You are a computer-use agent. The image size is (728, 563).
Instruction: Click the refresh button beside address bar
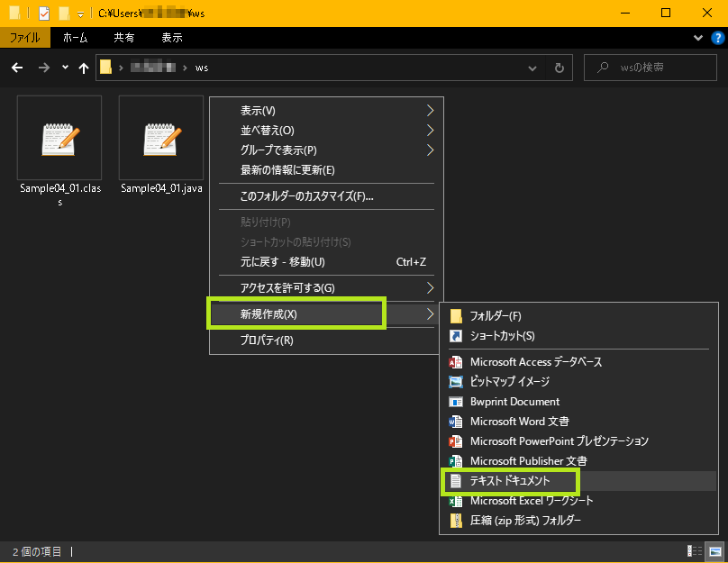click(559, 68)
